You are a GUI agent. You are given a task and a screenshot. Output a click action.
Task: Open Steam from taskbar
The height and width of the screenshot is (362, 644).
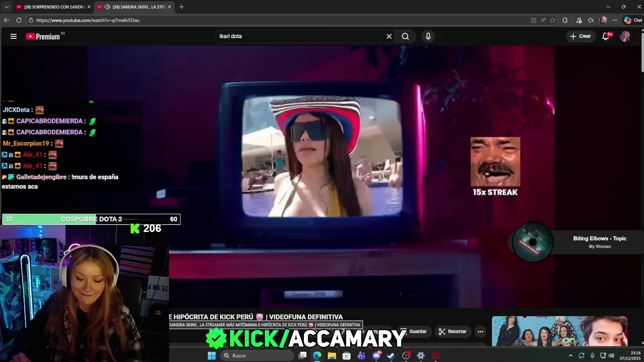coord(391,355)
